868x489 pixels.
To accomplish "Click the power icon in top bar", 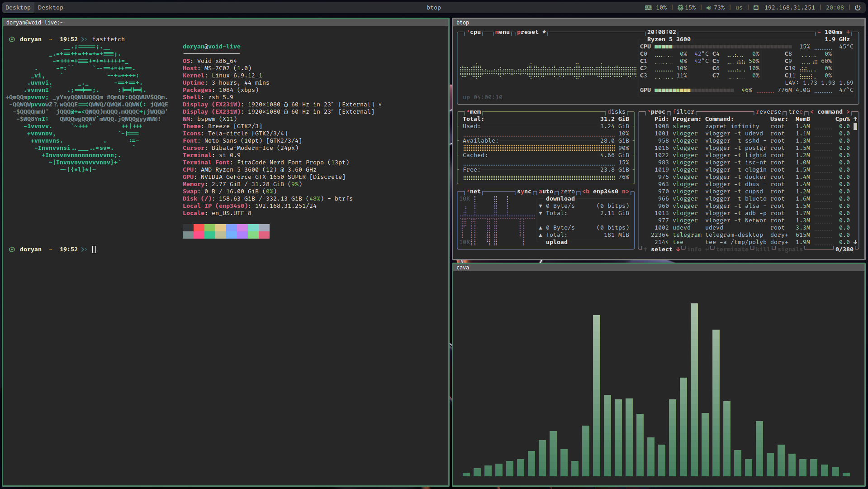I will coord(857,8).
